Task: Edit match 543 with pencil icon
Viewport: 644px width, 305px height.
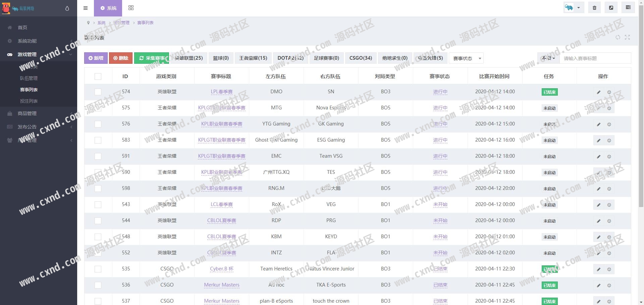Action: tap(598, 205)
